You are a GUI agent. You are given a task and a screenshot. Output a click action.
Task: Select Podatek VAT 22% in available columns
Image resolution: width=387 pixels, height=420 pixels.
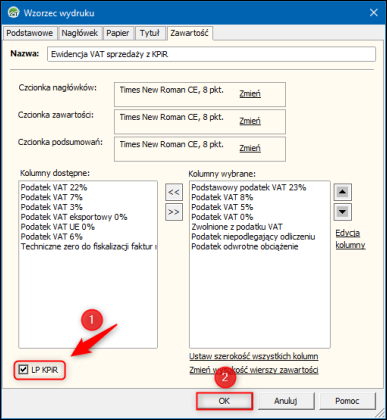pyautogui.click(x=88, y=187)
